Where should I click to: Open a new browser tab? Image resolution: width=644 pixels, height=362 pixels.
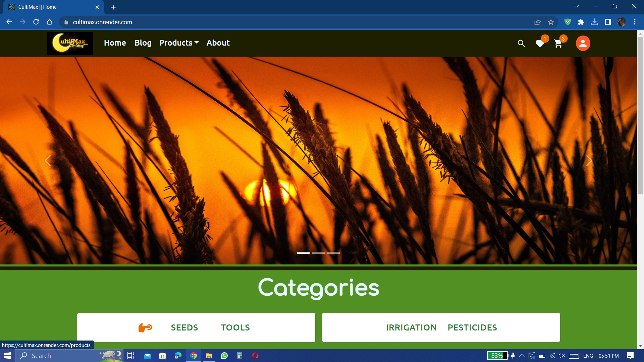point(113,7)
